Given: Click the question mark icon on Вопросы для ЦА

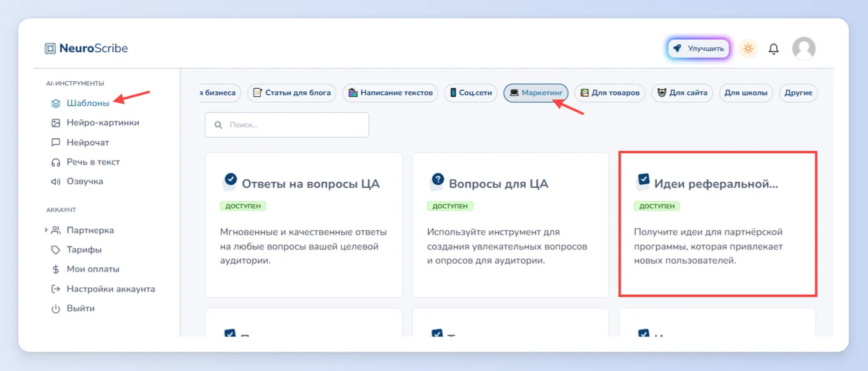Looking at the screenshot, I should [437, 181].
